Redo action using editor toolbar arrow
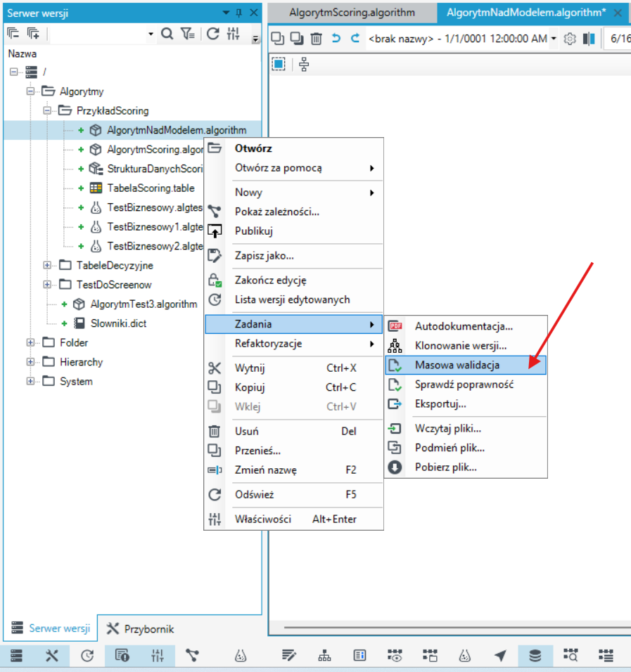 [355, 39]
